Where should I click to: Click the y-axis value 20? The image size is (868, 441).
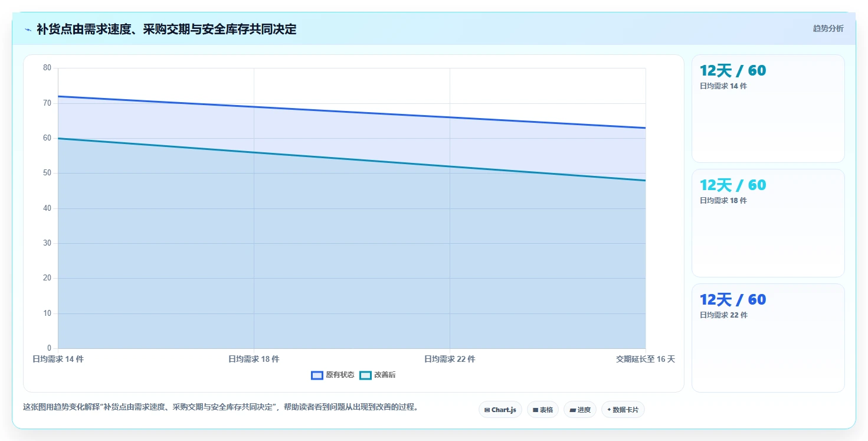47,278
